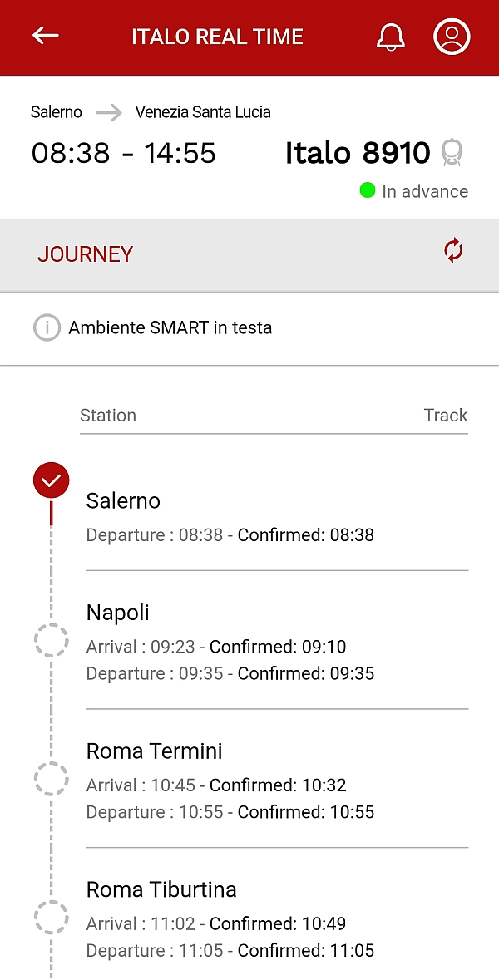Open the Napoli station entry
The image size is (499, 980).
tap(118, 613)
